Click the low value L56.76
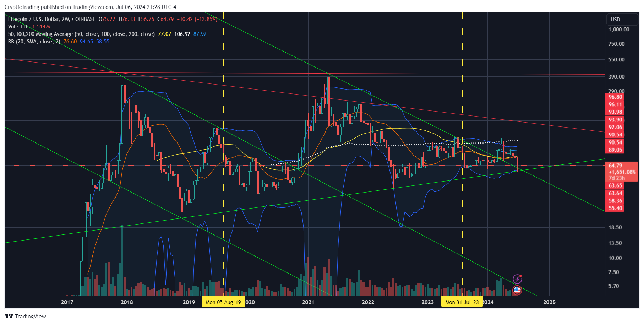This screenshot has height=324, width=644. (x=146, y=19)
